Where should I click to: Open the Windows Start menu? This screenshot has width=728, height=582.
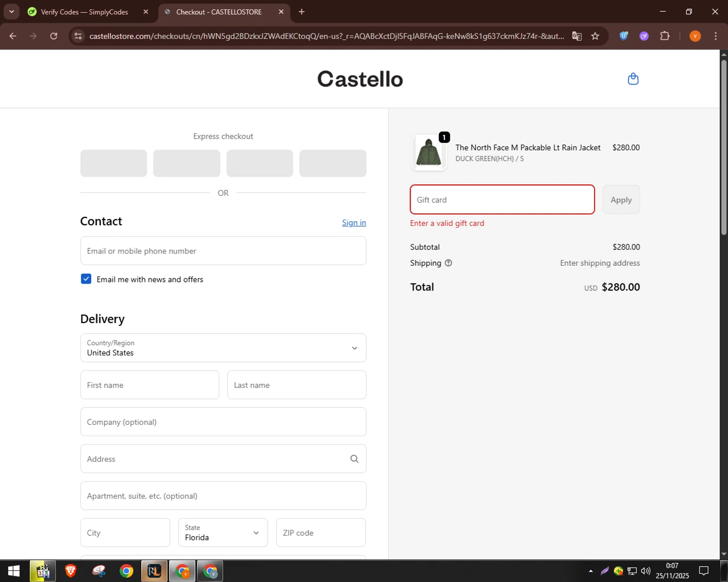pos(14,571)
